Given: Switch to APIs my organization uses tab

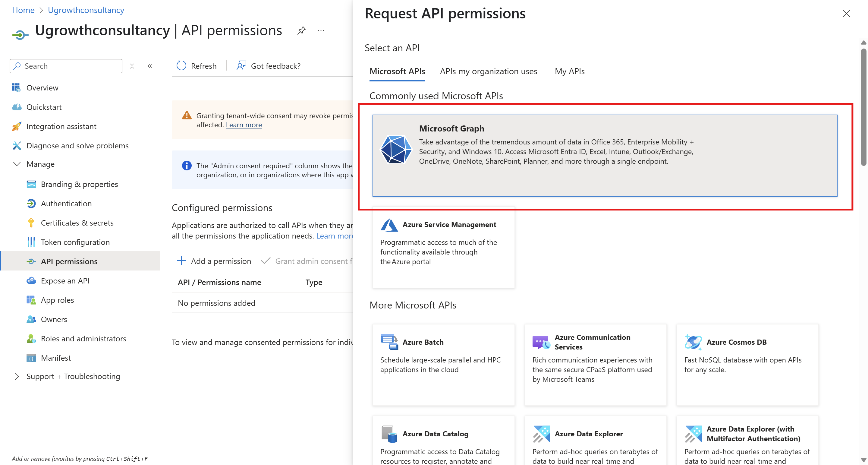Looking at the screenshot, I should tap(488, 71).
